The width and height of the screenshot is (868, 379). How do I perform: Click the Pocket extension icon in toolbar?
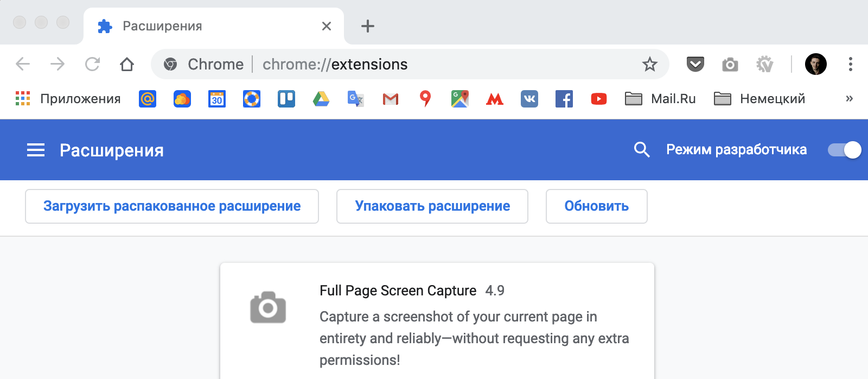click(695, 64)
